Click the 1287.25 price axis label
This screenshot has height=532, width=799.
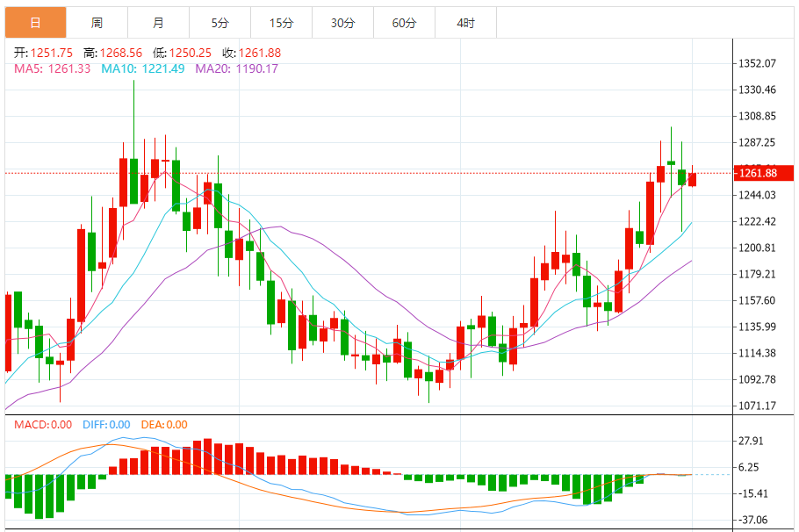757,142
